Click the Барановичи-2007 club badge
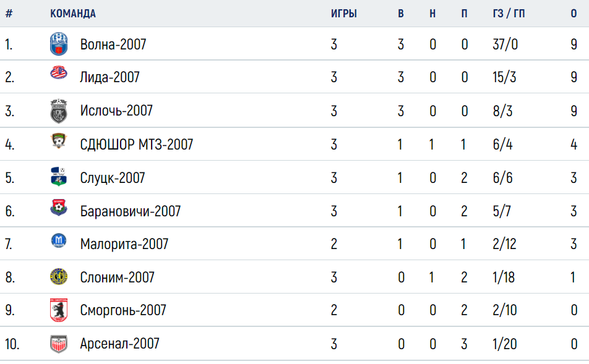The image size is (589, 364). click(59, 208)
